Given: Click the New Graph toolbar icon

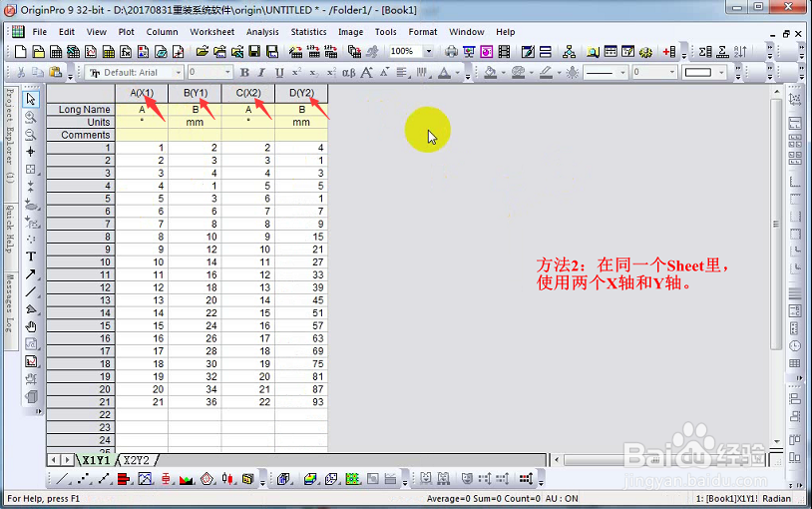Looking at the screenshot, I should click(91, 51).
